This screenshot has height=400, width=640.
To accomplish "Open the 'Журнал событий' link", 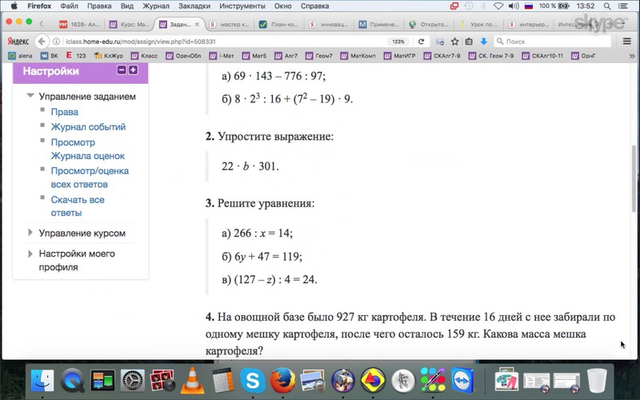I will coord(88,127).
